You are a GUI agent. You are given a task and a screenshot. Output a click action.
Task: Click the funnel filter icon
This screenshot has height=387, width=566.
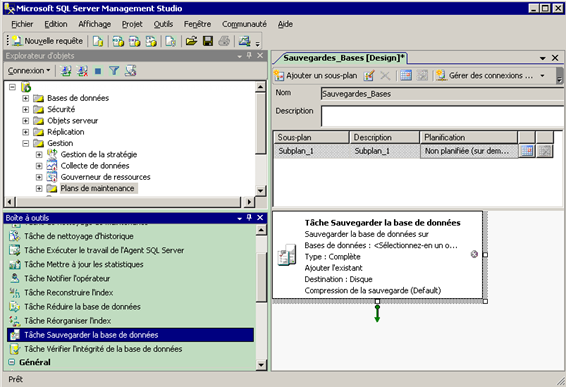coord(114,71)
